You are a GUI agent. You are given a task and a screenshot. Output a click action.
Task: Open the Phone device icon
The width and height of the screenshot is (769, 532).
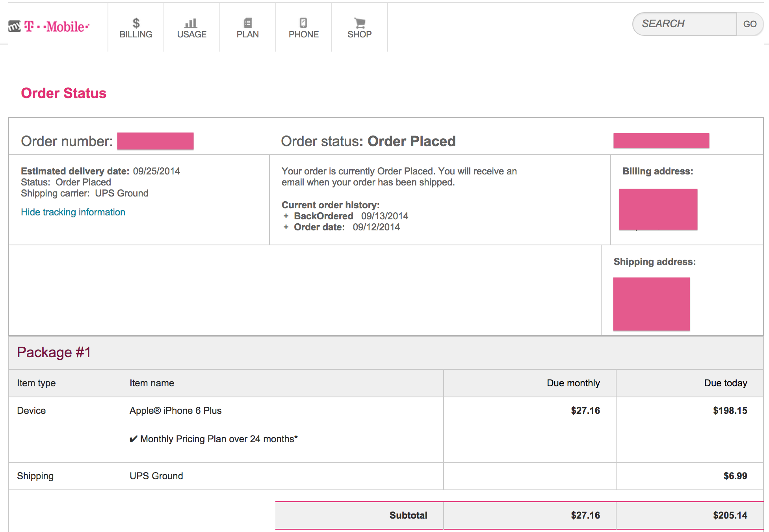(x=303, y=23)
